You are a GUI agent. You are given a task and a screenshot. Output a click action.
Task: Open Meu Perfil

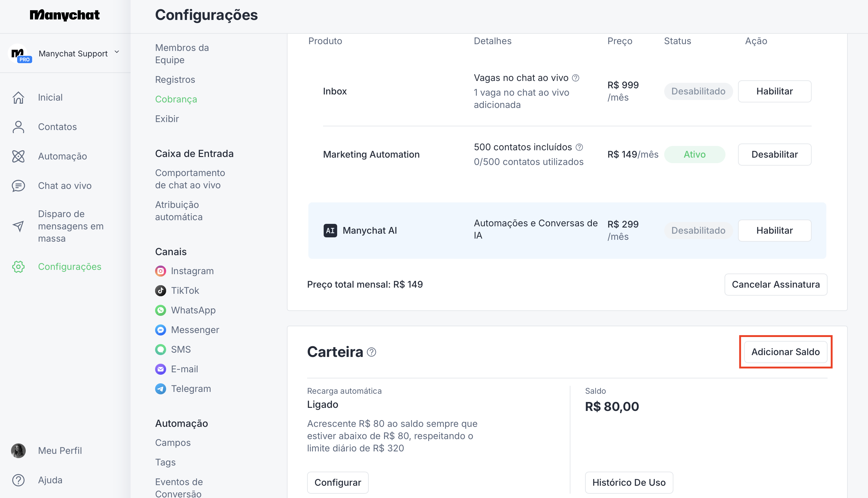point(60,451)
